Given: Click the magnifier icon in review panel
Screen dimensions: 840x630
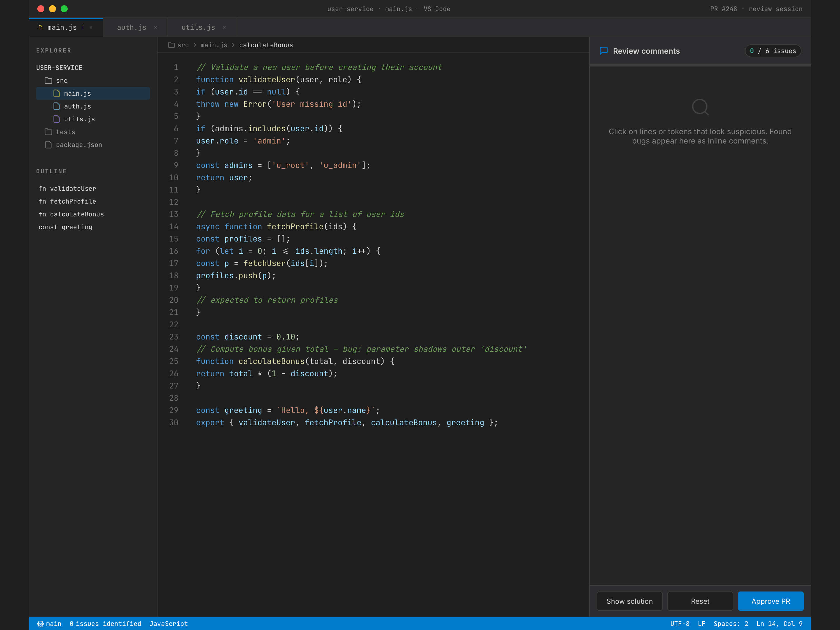Looking at the screenshot, I should 700,107.
